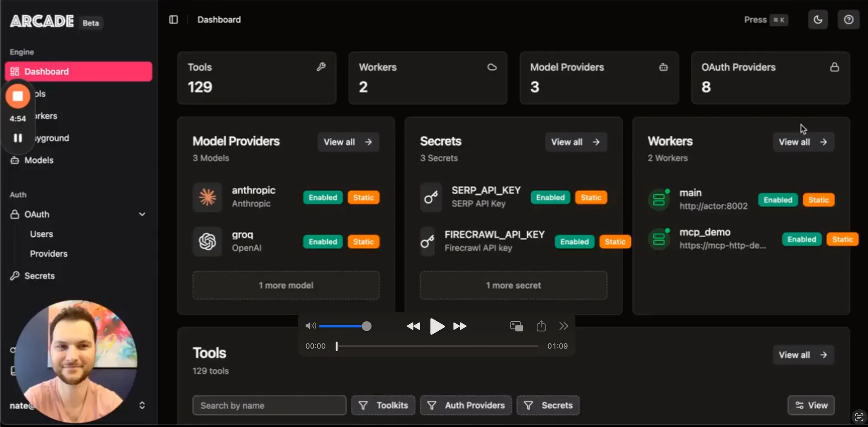Show the 1 more secret entry
Screen dimensions: 868x427
(x=513, y=285)
